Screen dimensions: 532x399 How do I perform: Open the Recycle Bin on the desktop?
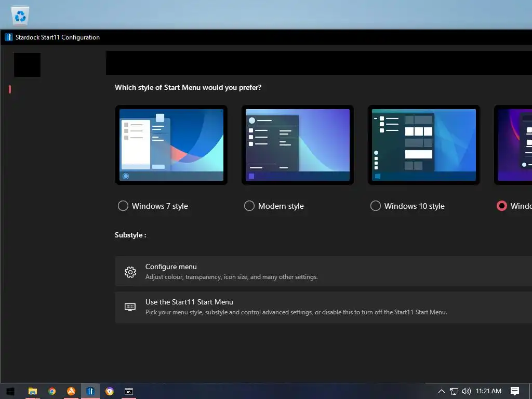20,16
